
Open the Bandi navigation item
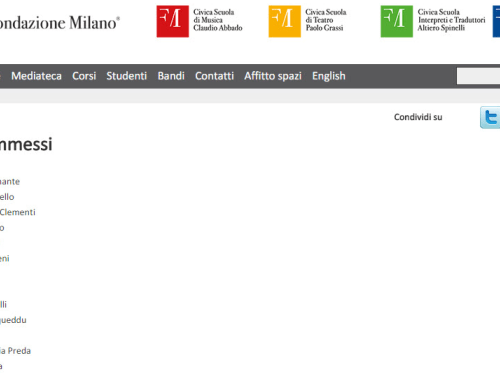coord(171,76)
